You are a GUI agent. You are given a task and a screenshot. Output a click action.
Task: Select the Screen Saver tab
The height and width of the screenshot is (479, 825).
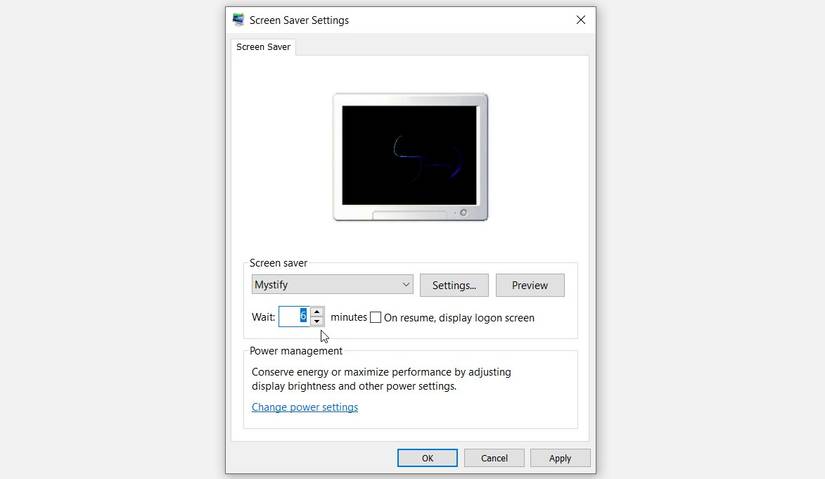point(263,47)
